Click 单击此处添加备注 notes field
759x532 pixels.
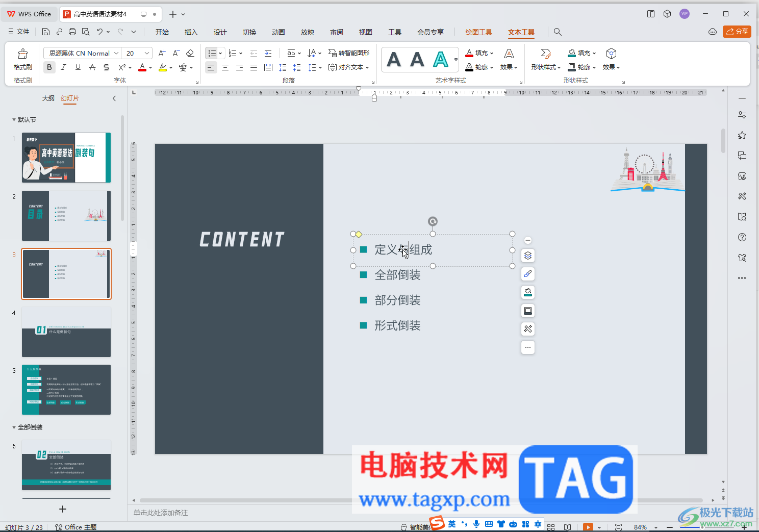click(x=161, y=513)
